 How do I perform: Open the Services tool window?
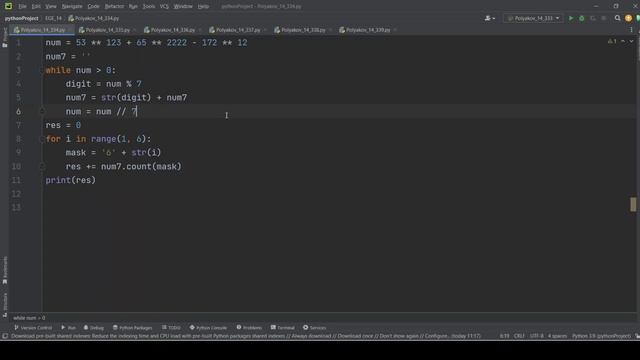pos(314,327)
